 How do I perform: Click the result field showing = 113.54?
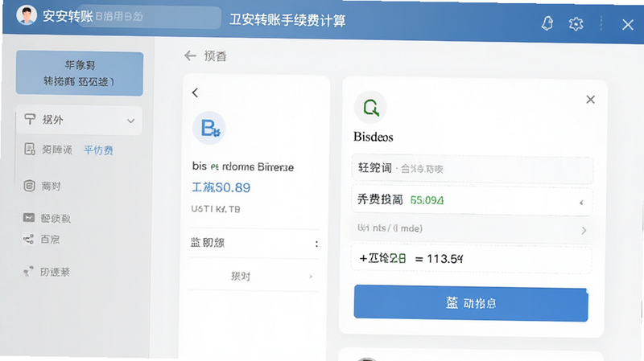[471, 259]
